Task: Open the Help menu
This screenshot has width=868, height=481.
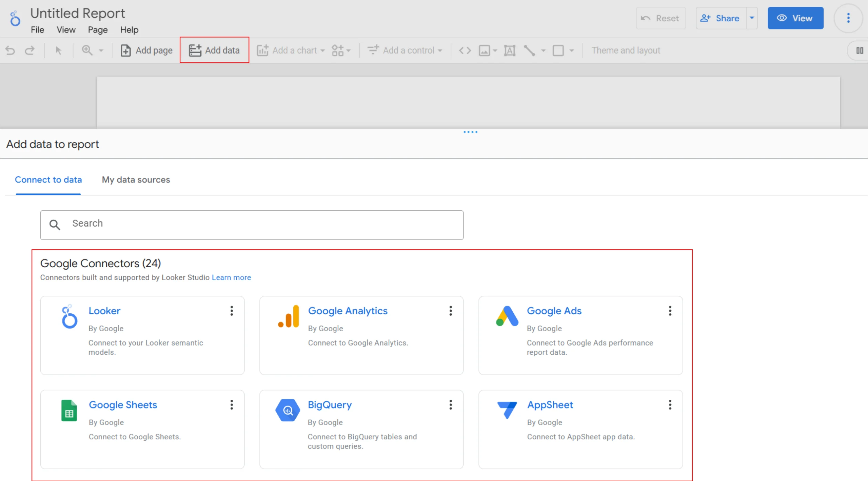Action: [129, 30]
